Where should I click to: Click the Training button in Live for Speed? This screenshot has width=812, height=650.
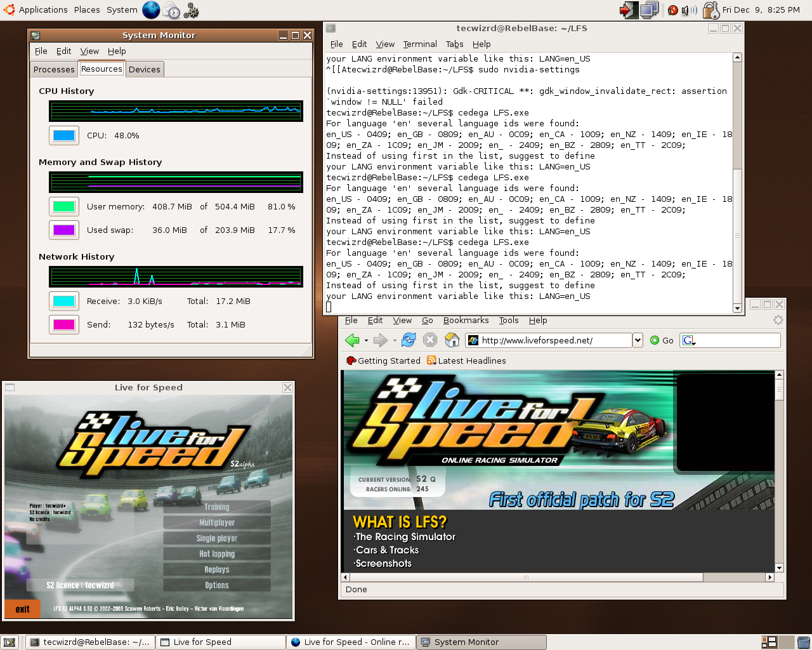pos(217,507)
